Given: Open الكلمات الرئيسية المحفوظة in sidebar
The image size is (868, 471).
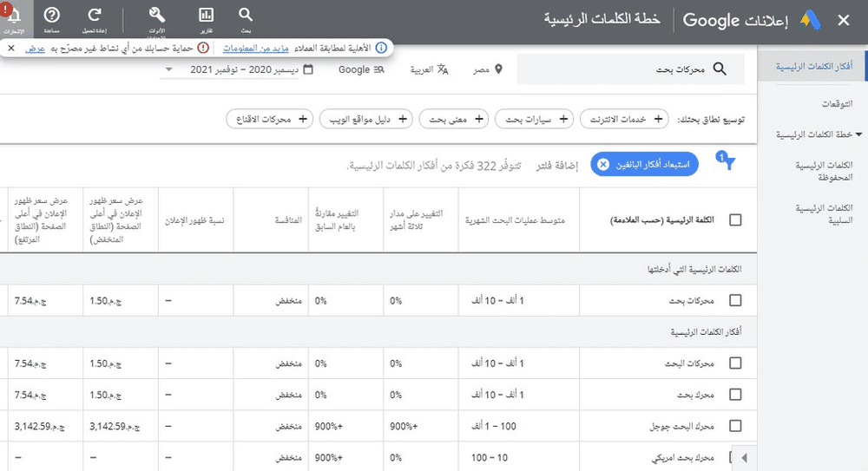Looking at the screenshot, I should click(x=824, y=171).
